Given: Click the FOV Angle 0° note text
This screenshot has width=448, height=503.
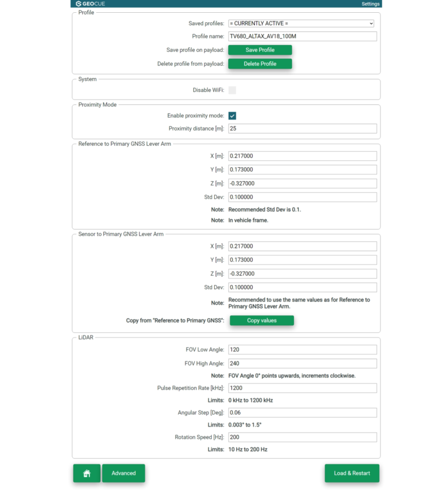Looking at the screenshot, I should (292, 375).
